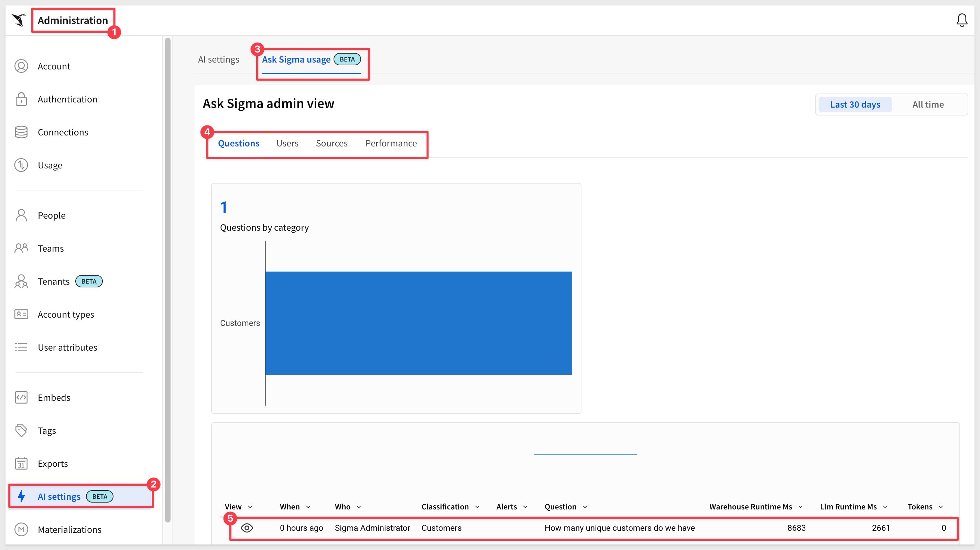The height and width of the screenshot is (550, 980).
Task: Click the Usage gauge icon
Action: pyautogui.click(x=21, y=165)
